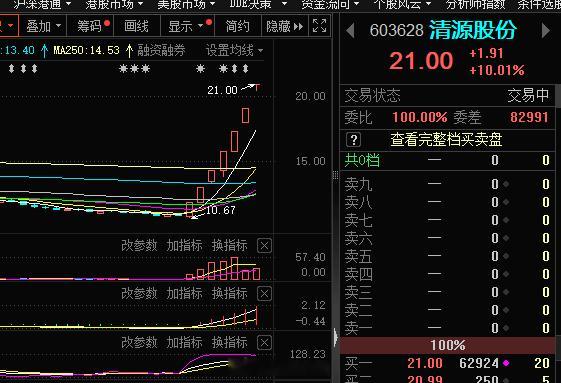Viewport: 561px width, 383px height.
Task: Click 改参数 in the second indicator panel
Action: pyautogui.click(x=139, y=294)
